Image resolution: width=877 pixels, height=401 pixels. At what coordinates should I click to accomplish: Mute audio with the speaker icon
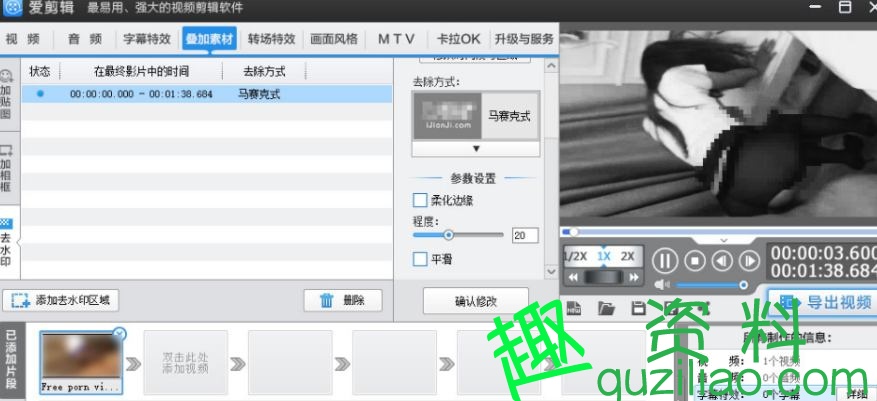[x=662, y=285]
